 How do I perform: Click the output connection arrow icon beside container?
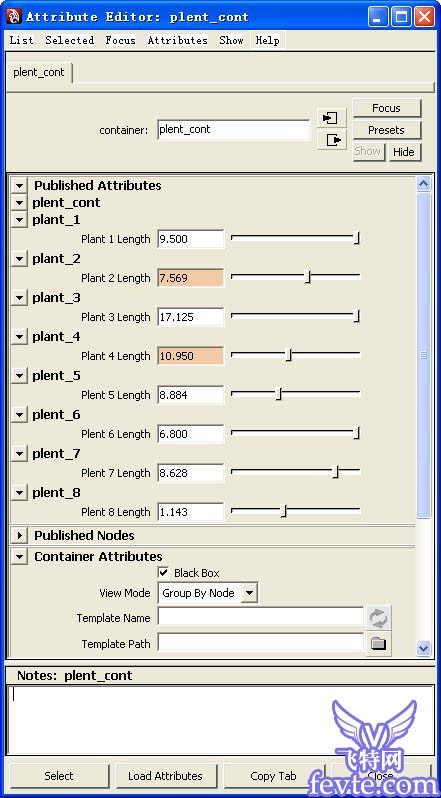[331, 140]
